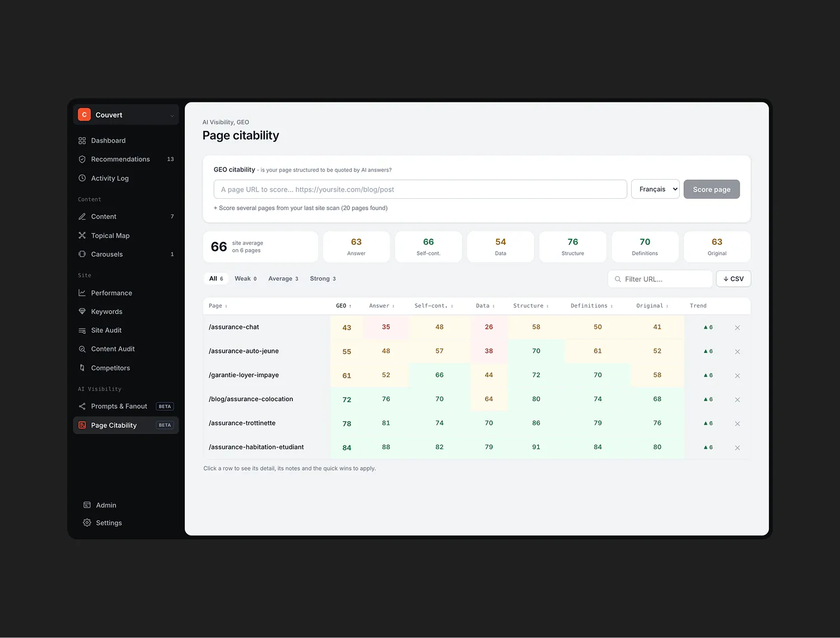Select the Weak filter tab
This screenshot has width=840, height=638.
246,278
